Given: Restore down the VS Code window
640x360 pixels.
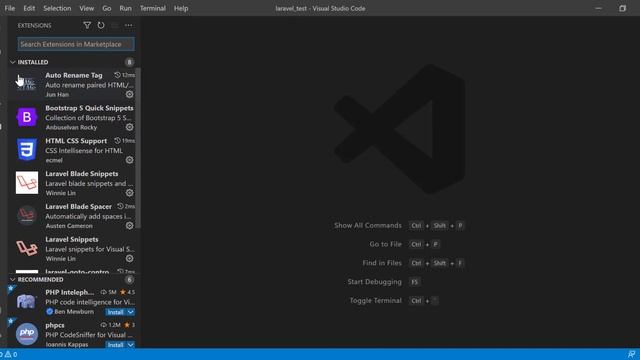Looking at the screenshot, I should click(x=622, y=8).
